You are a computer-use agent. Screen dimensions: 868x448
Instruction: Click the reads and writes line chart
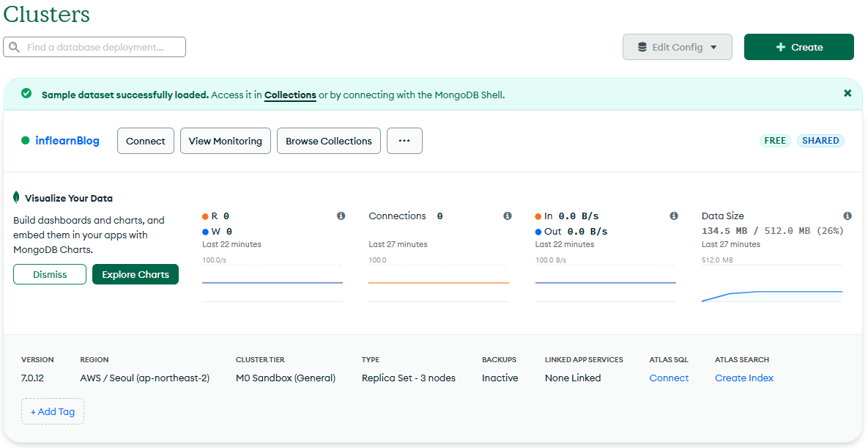coord(272,283)
